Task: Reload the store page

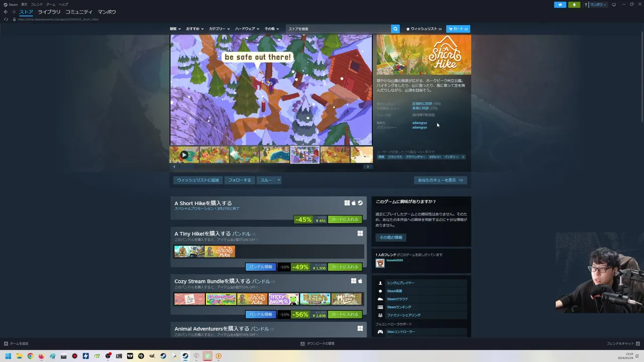Action: point(6,19)
